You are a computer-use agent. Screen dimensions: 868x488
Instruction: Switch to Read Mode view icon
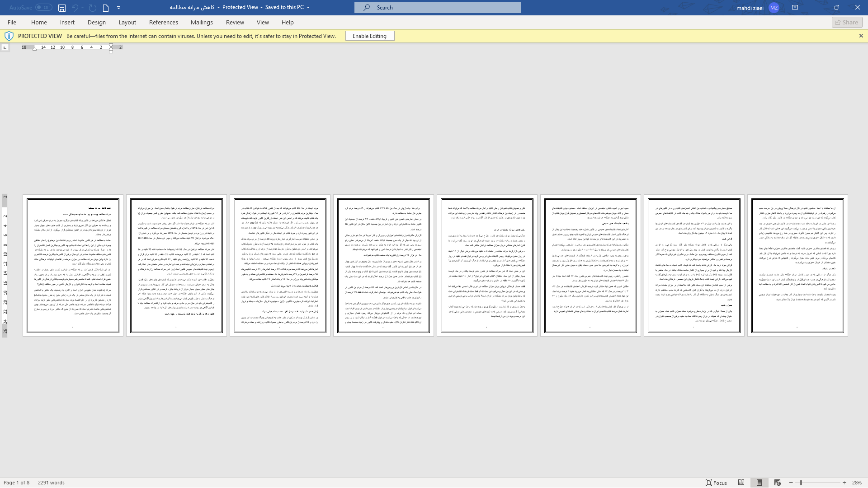(741, 483)
